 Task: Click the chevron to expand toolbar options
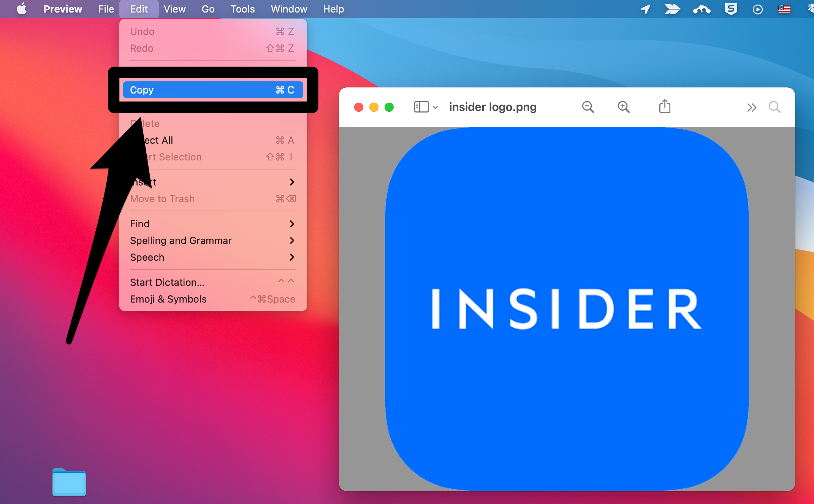coord(752,107)
